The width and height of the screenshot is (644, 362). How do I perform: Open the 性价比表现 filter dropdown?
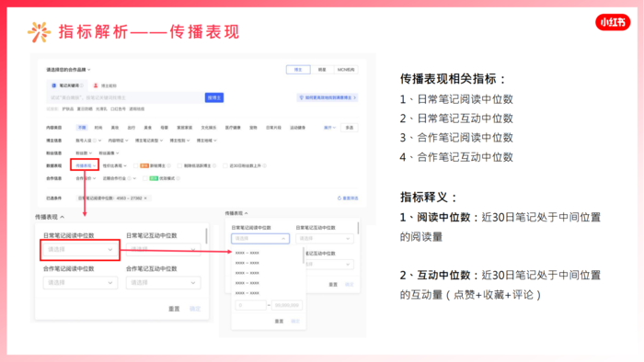tap(115, 165)
